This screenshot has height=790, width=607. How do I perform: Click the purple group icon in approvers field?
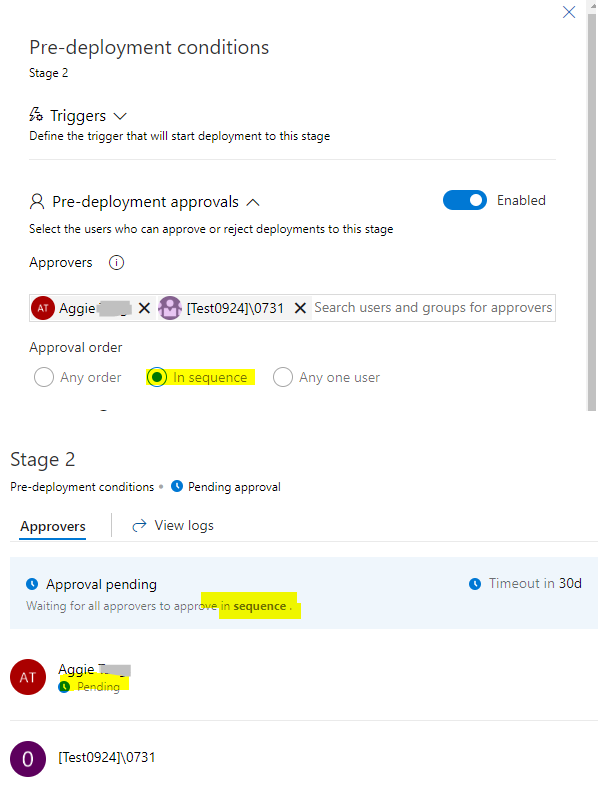point(169,308)
